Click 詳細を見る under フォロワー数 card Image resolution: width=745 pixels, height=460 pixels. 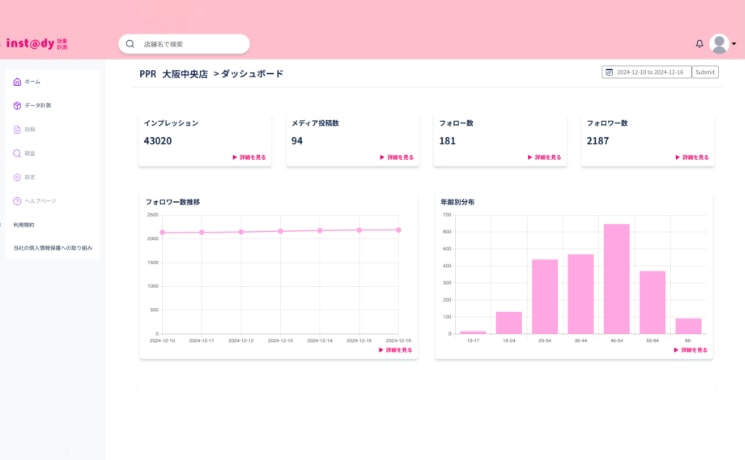[x=691, y=157]
